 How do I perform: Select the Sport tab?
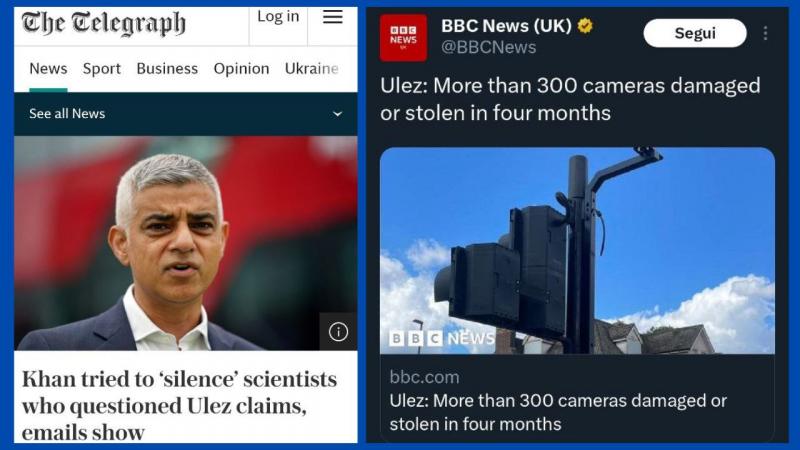pyautogui.click(x=102, y=68)
